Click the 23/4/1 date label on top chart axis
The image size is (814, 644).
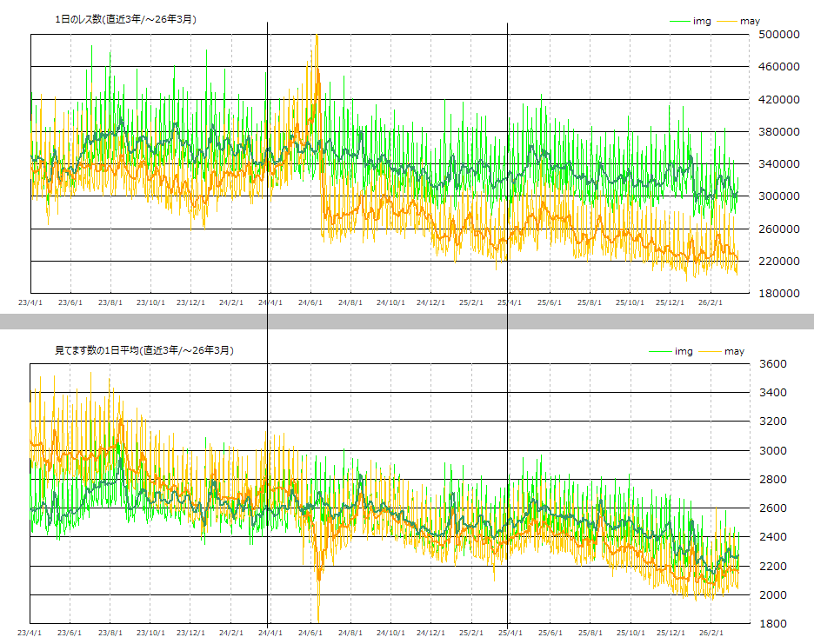(x=31, y=303)
